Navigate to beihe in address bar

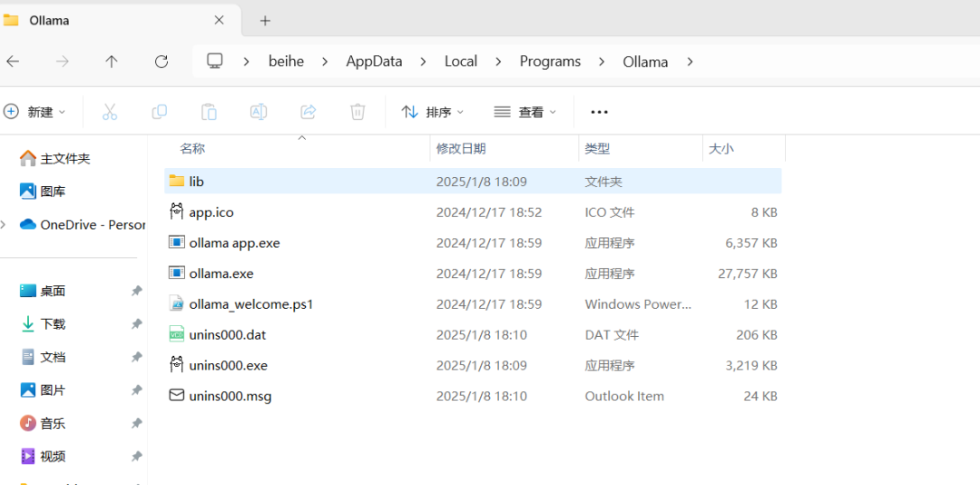[x=286, y=62]
